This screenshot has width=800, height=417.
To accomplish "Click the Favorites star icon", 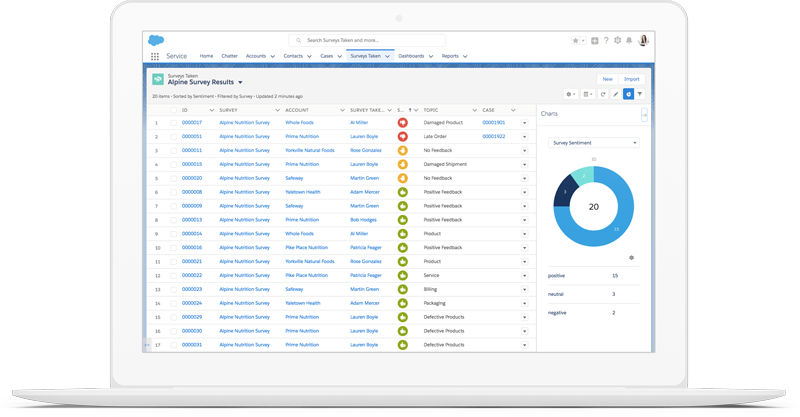I will coord(576,40).
